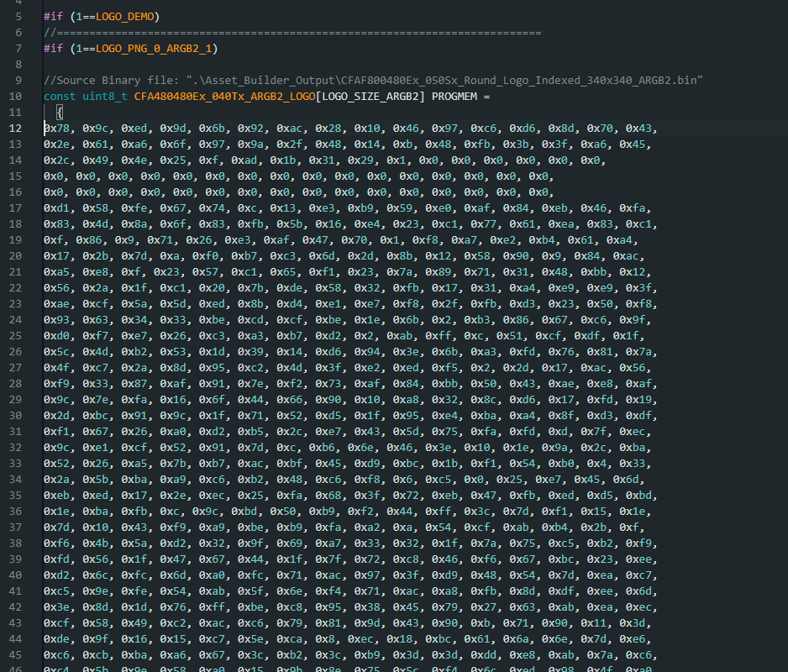Click the LOGO_DEMO macro name
This screenshot has height=672, width=788.
tap(124, 17)
